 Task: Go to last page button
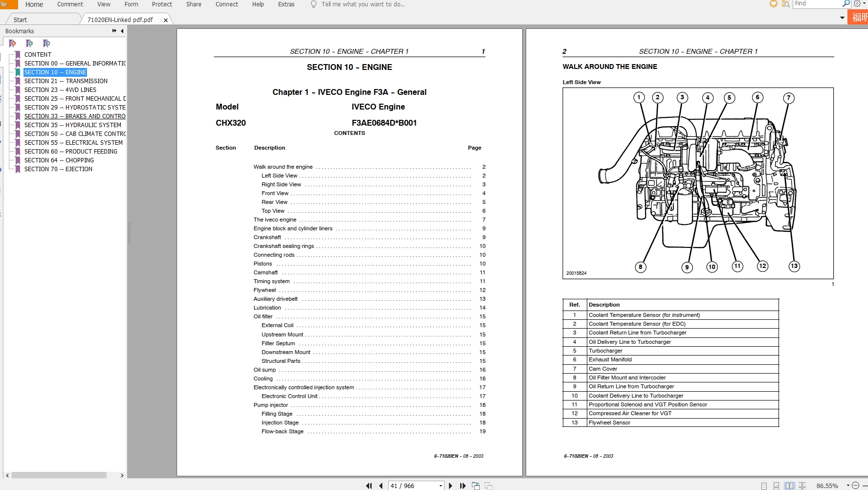pyautogui.click(x=463, y=486)
